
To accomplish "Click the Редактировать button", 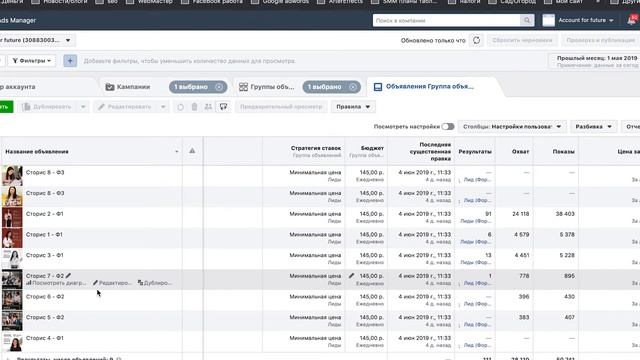I will pyautogui.click(x=125, y=107).
